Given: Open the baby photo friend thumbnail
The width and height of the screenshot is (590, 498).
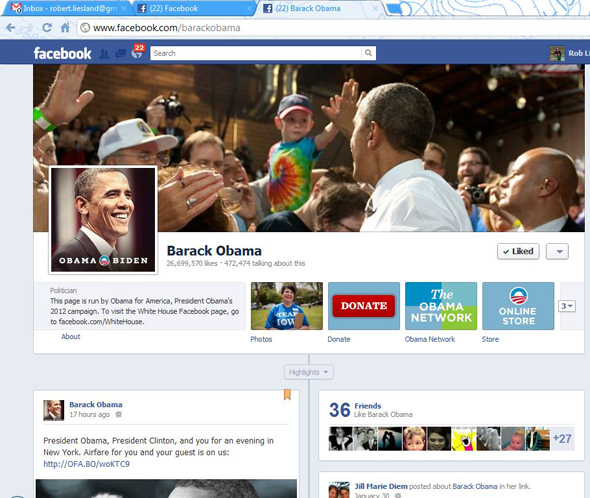Looking at the screenshot, I should pos(513,439).
